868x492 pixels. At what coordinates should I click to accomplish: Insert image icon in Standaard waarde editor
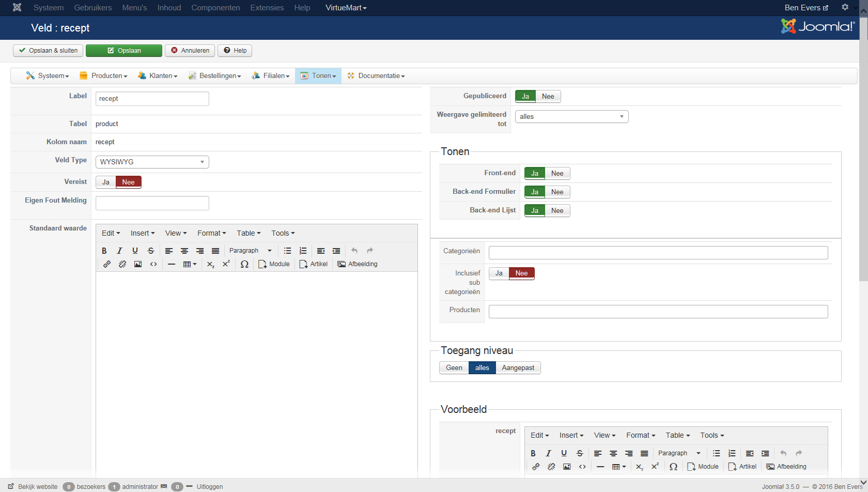pyautogui.click(x=138, y=264)
